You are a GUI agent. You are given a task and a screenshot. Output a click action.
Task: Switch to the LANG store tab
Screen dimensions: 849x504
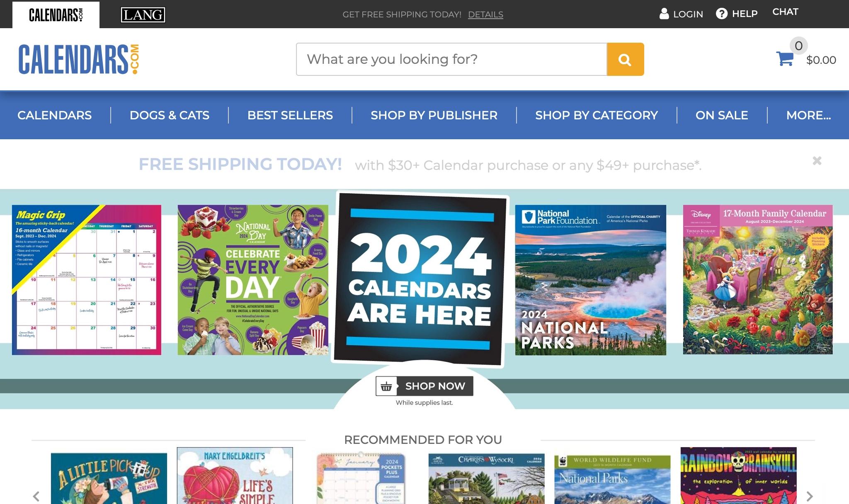click(143, 15)
